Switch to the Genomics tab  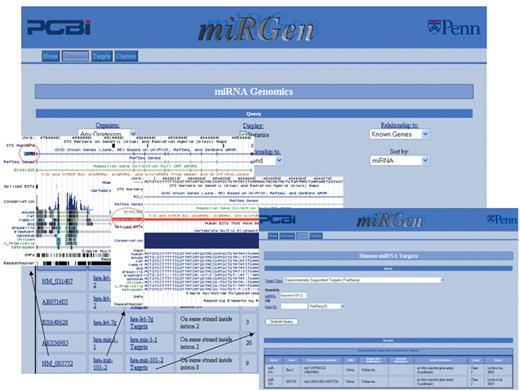pos(75,56)
